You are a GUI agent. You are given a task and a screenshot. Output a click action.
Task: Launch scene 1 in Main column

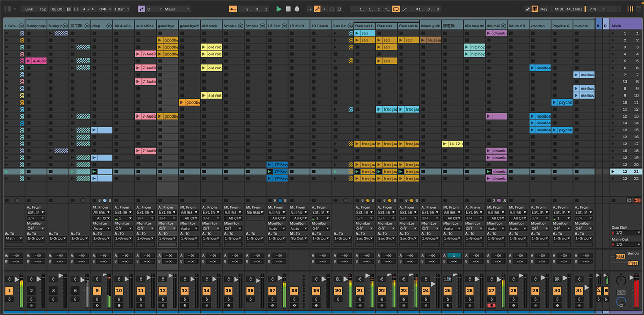point(613,33)
